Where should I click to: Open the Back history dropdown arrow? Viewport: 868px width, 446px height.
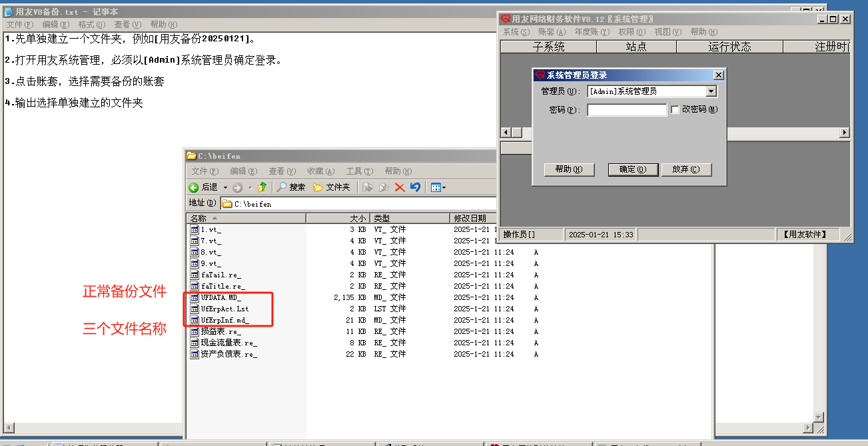point(225,188)
